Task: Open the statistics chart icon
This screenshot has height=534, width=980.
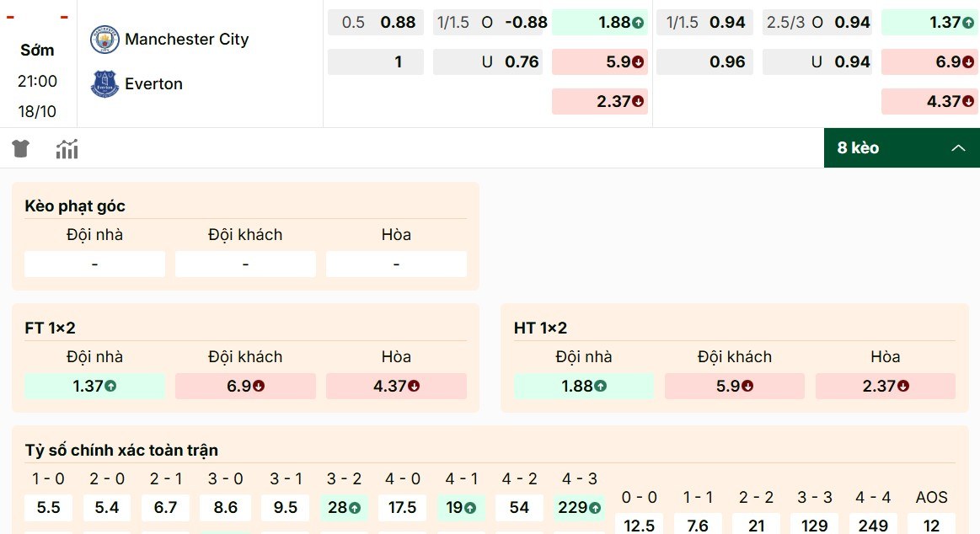Action: [66, 147]
